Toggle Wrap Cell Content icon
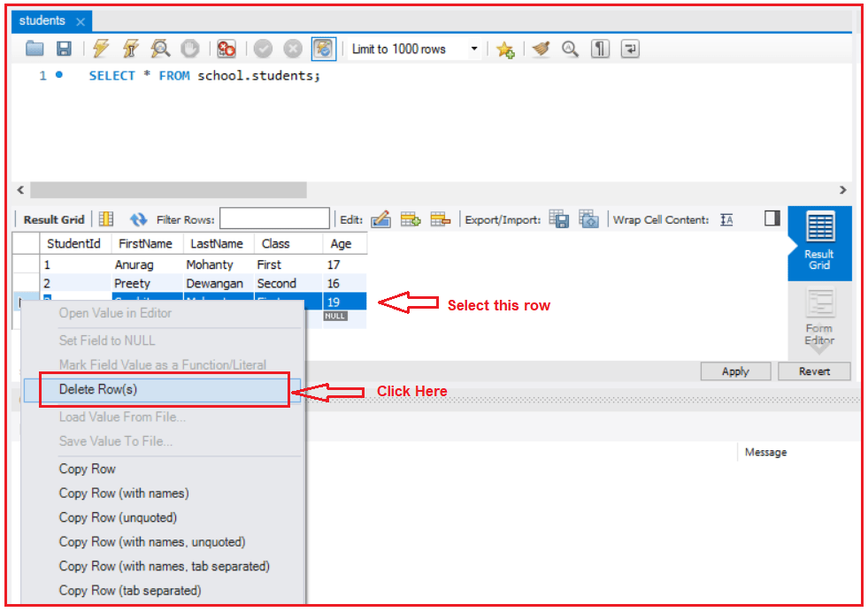The height and width of the screenshot is (612, 868). 726,219
